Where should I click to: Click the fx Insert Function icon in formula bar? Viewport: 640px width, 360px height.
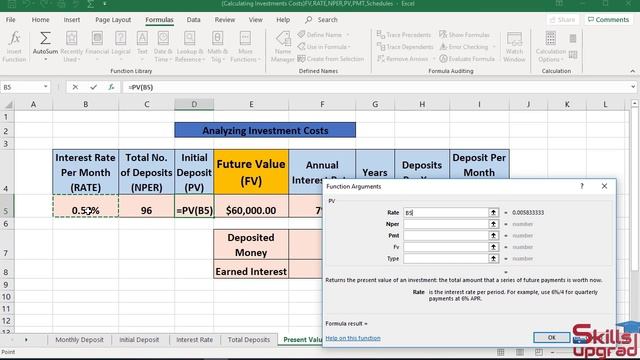(x=111, y=87)
